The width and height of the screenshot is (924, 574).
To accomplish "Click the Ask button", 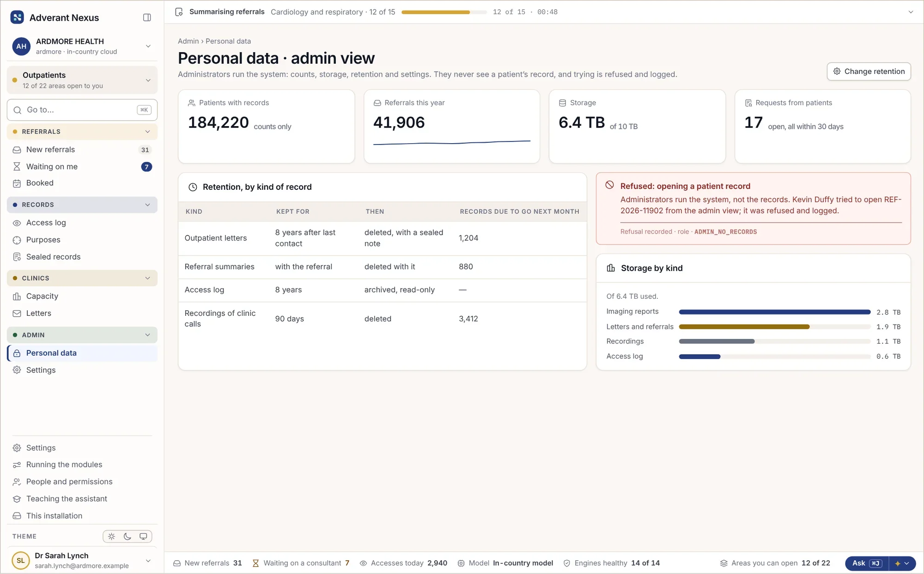I will tap(867, 563).
